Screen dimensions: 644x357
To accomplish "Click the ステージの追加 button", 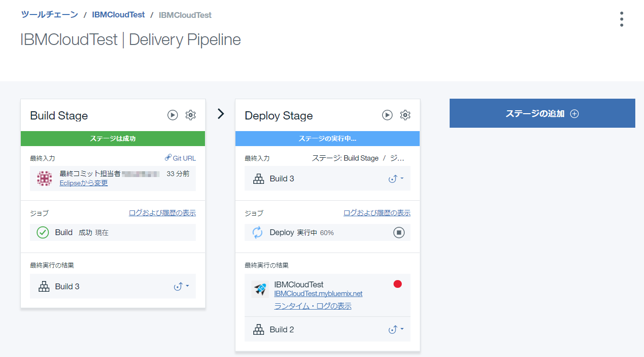I will (542, 113).
